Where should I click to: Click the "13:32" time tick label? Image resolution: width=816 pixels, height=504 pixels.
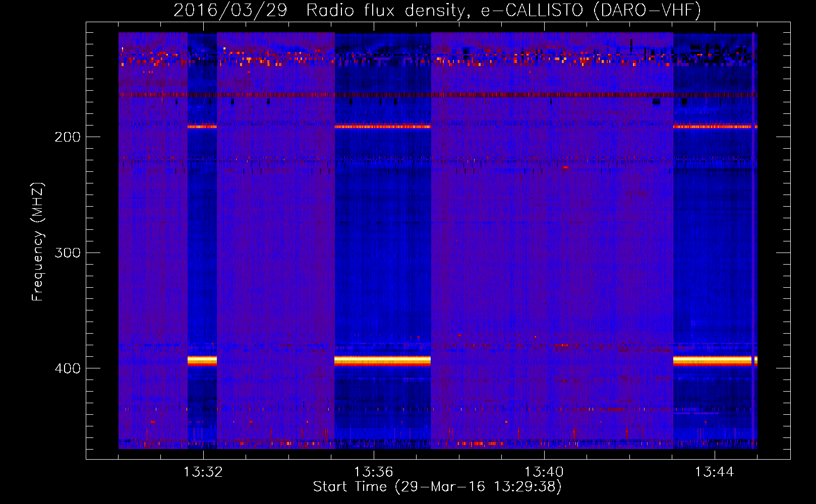pos(203,472)
